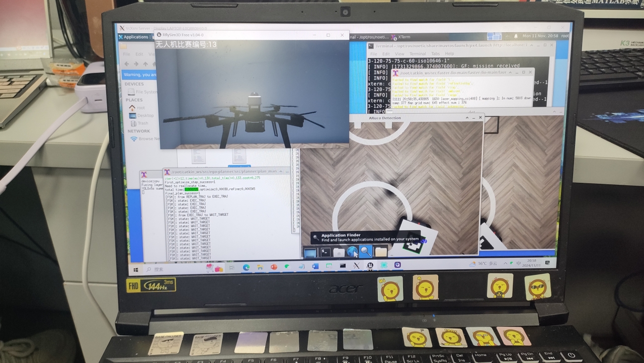
Task: Click the Unreal Engine taskbar icon
Action: point(370,265)
